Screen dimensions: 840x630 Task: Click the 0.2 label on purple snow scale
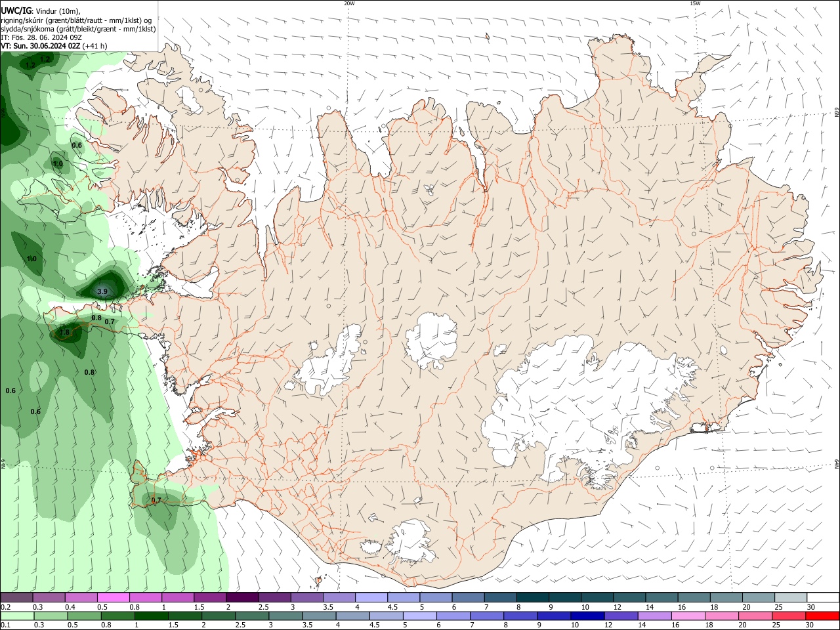pos(6,607)
